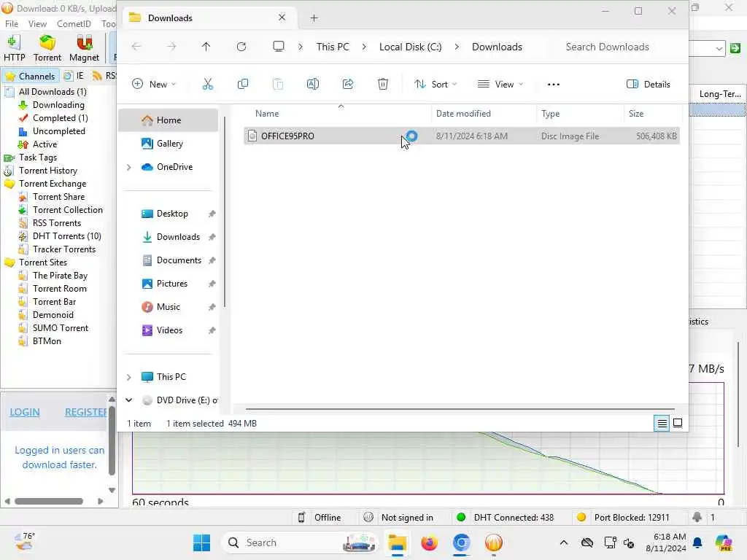
Task: Toggle the Details pane
Action: 649,85
